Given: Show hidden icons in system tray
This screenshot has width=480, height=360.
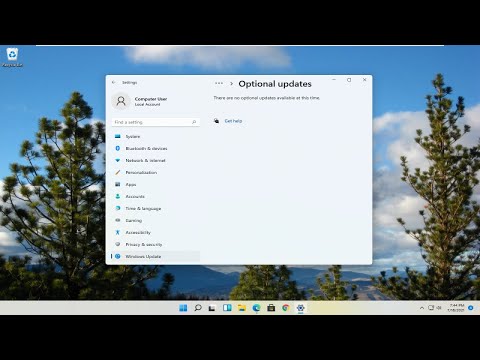Looking at the screenshot, I should 422,308.
